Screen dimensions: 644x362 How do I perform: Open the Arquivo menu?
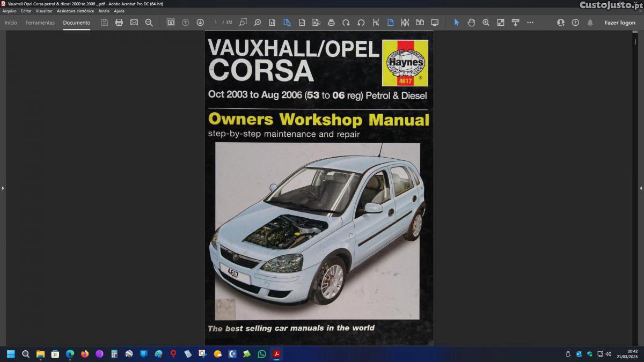pyautogui.click(x=9, y=11)
